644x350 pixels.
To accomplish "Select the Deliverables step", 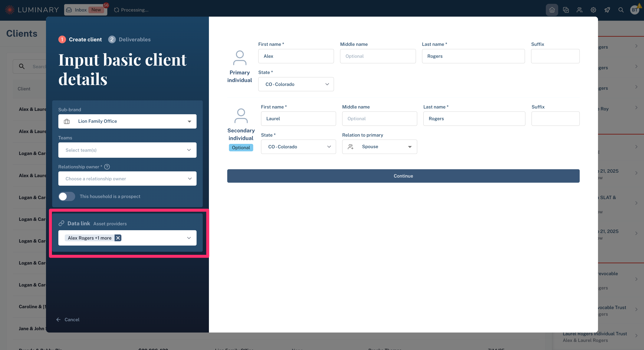I will click(129, 39).
